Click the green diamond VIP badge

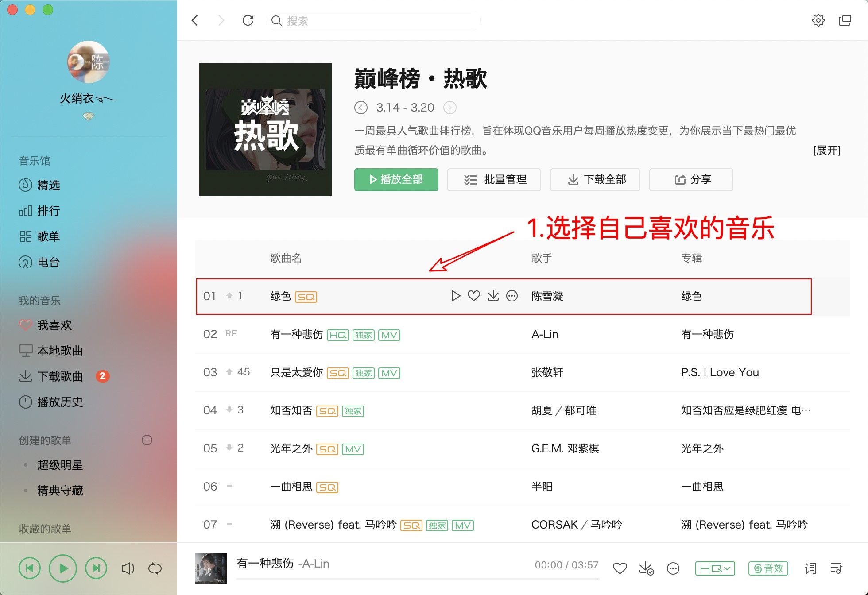(x=89, y=116)
